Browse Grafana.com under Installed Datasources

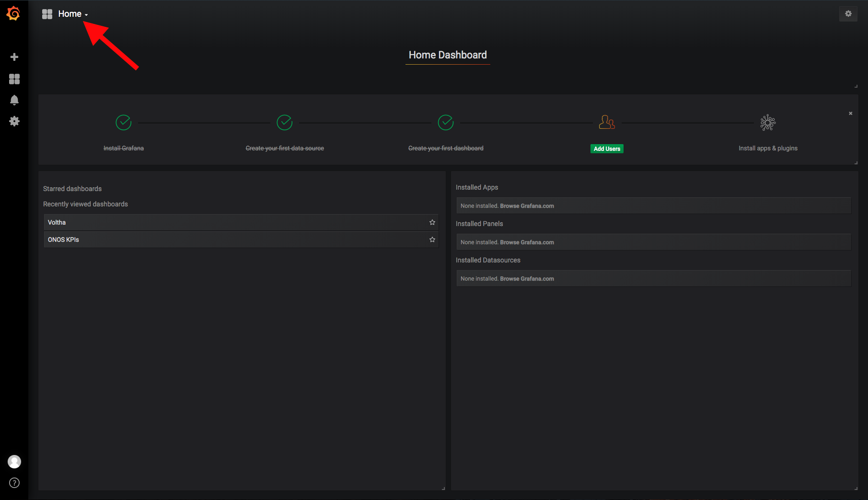click(x=527, y=279)
